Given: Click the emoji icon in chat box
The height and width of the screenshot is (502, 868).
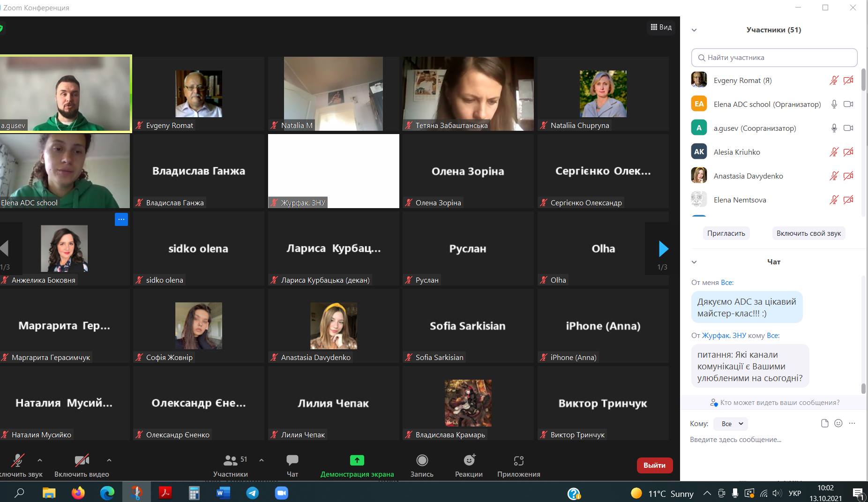Looking at the screenshot, I should point(838,423).
